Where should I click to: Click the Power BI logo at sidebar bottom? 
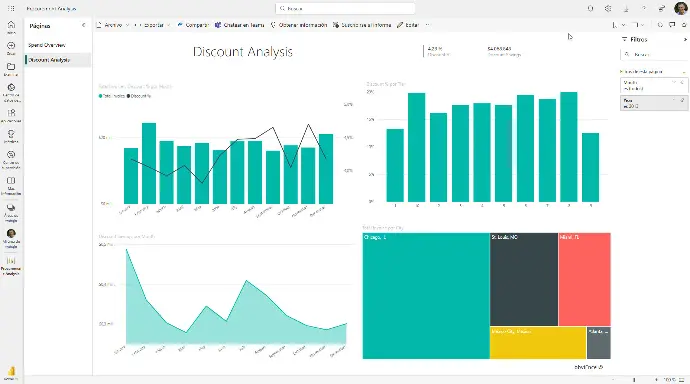pyautogui.click(x=11, y=372)
